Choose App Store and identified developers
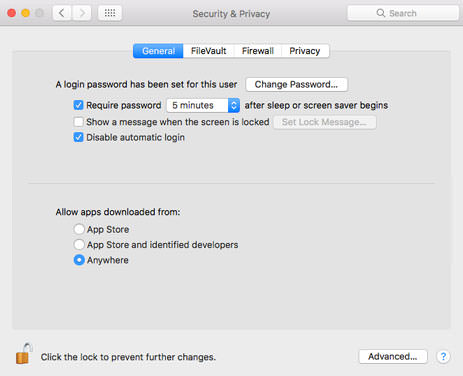Image resolution: width=463 pixels, height=376 pixels. (x=79, y=244)
